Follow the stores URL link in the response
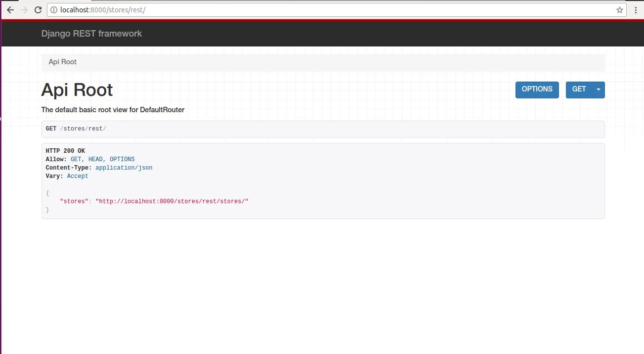Screen dimensions: 644x354 point(172,201)
